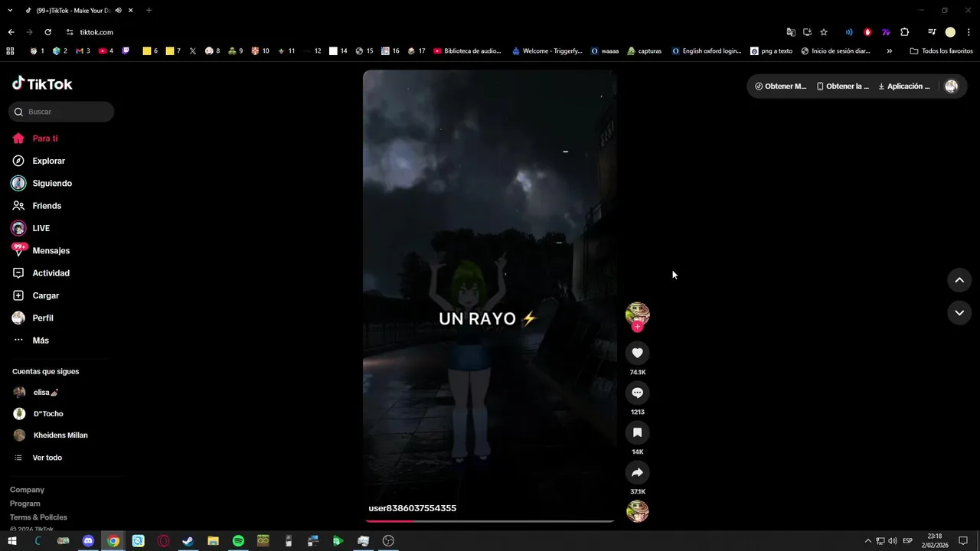Viewport: 980px width, 551px height.
Task: Go to next video with down chevron
Action: 959,313
